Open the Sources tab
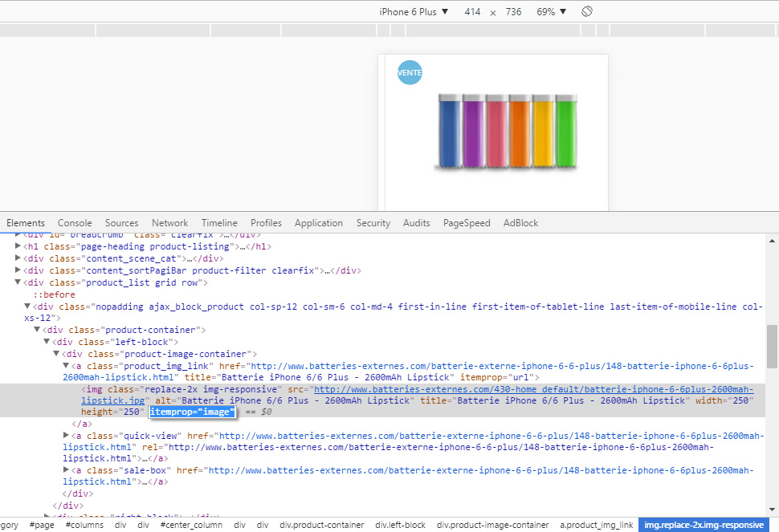The image size is (779, 532). coord(121,223)
